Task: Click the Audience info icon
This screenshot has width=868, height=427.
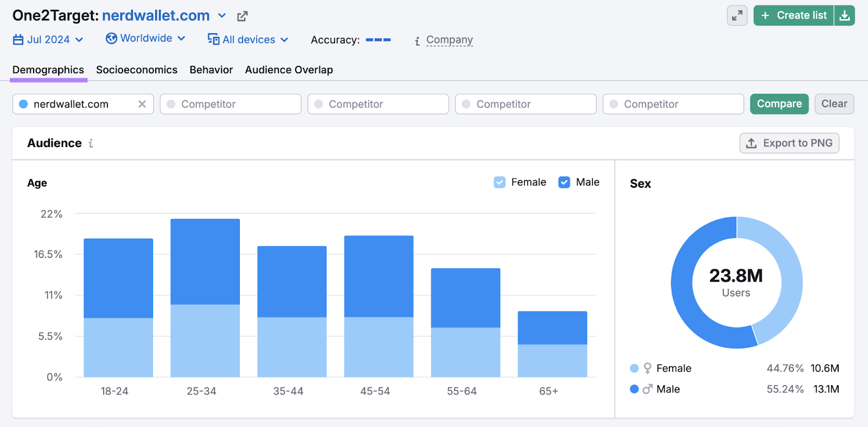Action: 91,143
